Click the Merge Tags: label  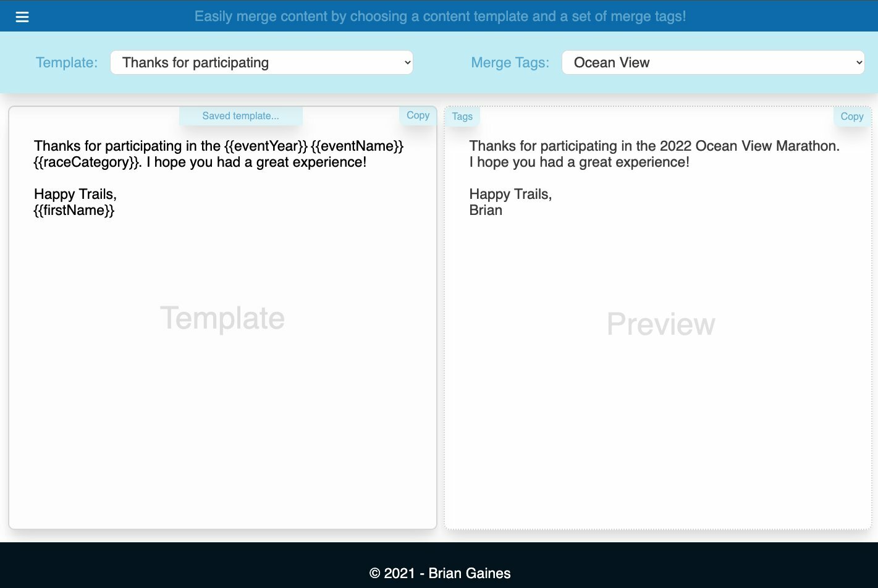tap(510, 62)
